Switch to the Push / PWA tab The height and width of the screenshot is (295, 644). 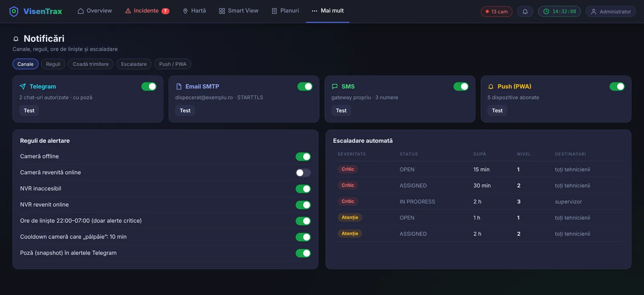click(x=173, y=64)
